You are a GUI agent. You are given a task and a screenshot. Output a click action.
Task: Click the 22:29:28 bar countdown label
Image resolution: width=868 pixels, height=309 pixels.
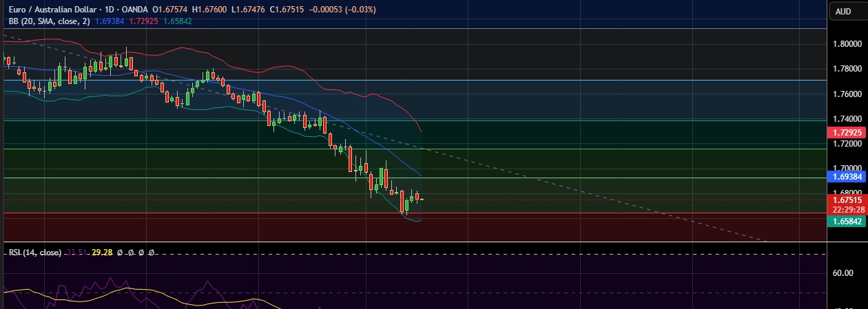tap(848, 209)
